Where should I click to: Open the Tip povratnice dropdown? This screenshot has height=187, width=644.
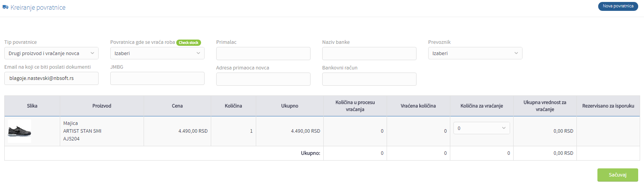[x=51, y=53]
